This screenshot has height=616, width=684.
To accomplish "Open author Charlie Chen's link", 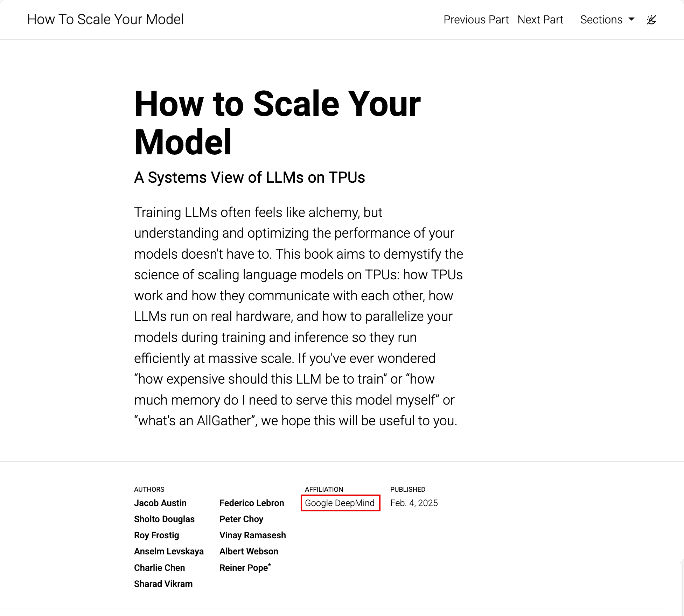I will tap(159, 568).
